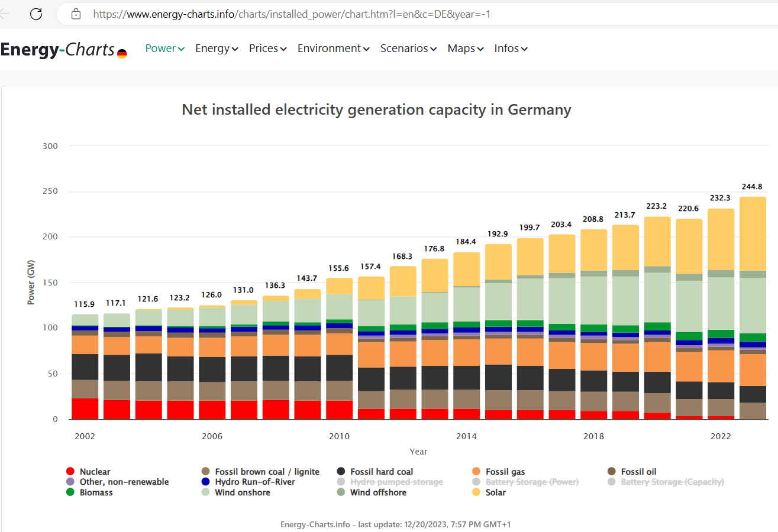Toggle Wind onshore legend entry

click(x=236, y=492)
